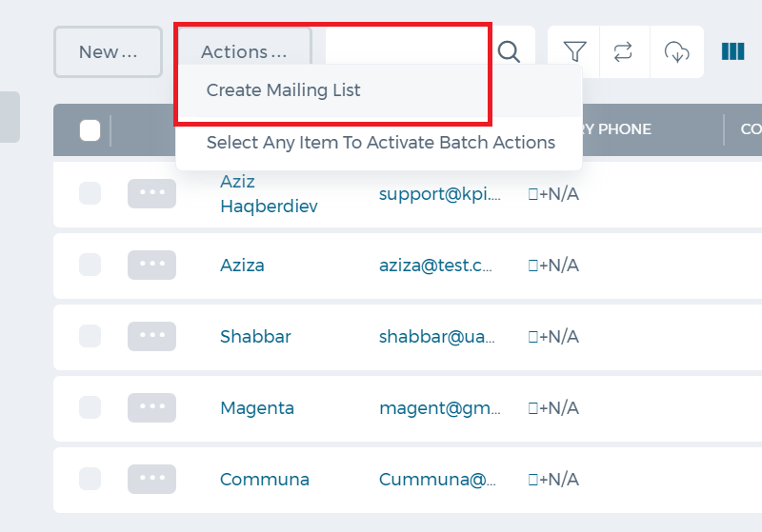Click the shabbar@ua... email link

pyautogui.click(x=437, y=336)
